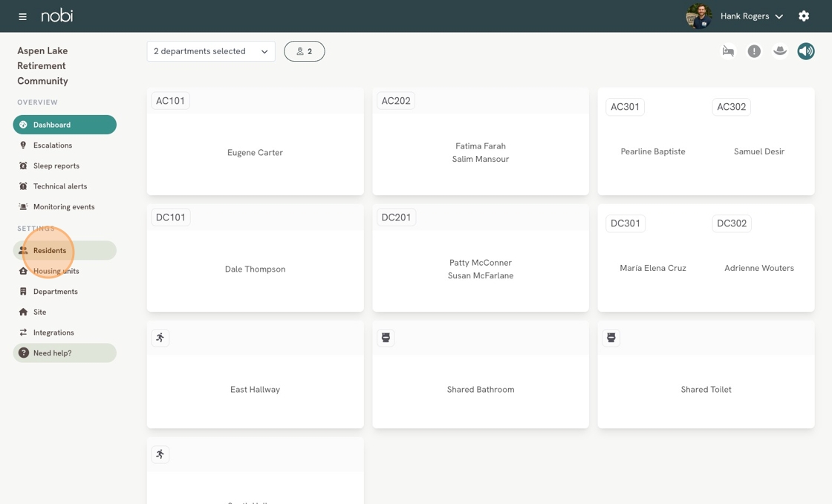
Task: Click the hat icon in the toolbar
Action: point(780,51)
